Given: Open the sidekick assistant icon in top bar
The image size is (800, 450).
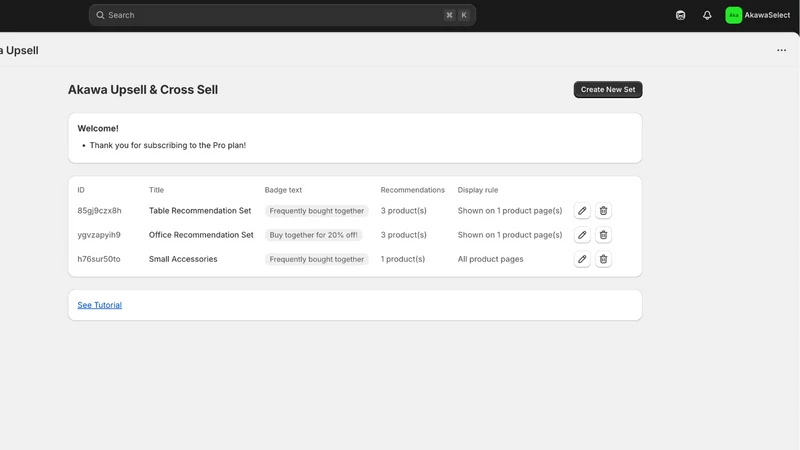Looking at the screenshot, I should point(680,15).
